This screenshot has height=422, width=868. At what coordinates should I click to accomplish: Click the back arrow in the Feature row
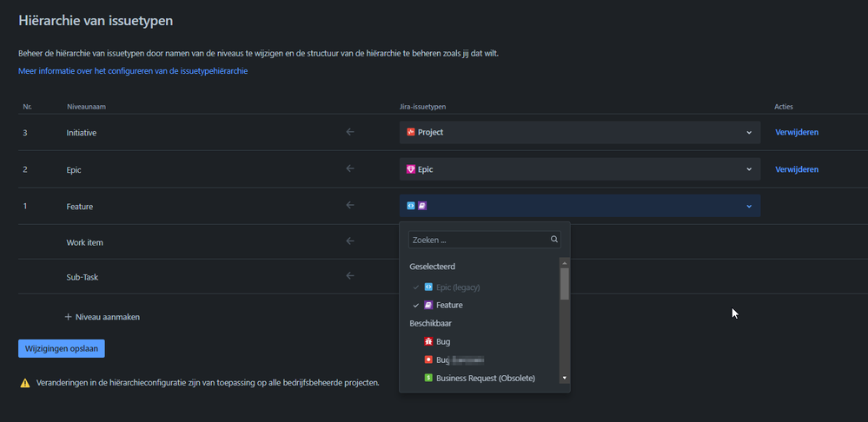coord(350,205)
